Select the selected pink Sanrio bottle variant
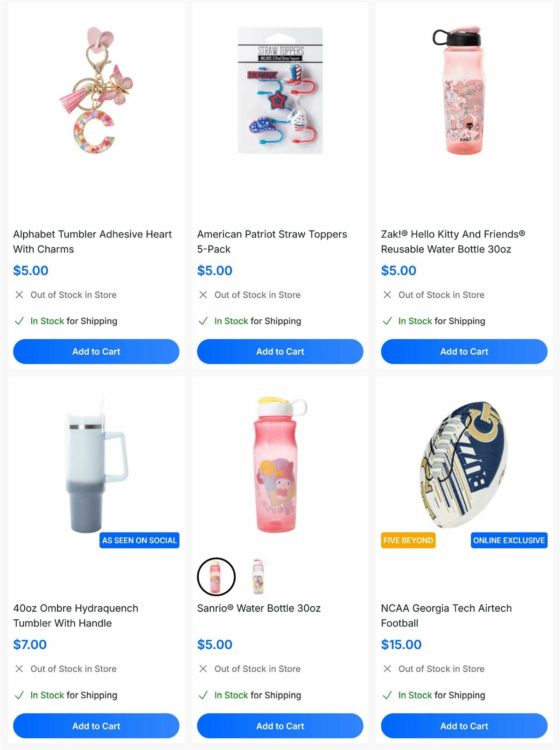The width and height of the screenshot is (560, 750). tap(216, 576)
